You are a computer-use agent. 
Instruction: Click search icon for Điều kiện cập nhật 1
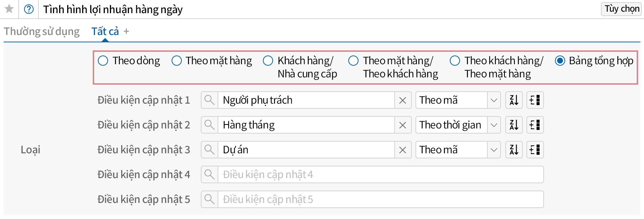pos(210,100)
